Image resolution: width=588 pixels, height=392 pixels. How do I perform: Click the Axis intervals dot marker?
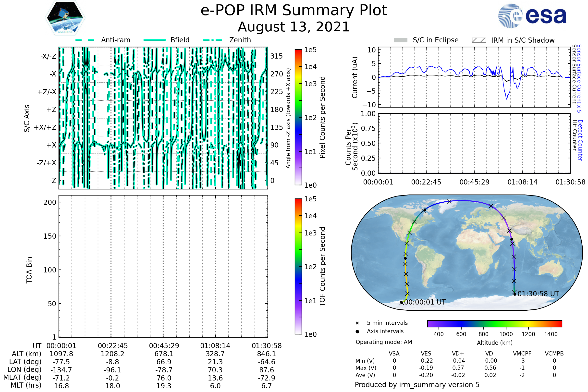(x=357, y=331)
